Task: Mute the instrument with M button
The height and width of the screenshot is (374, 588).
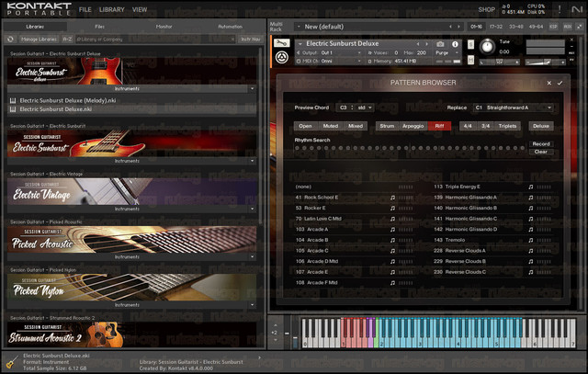Action: [x=470, y=60]
